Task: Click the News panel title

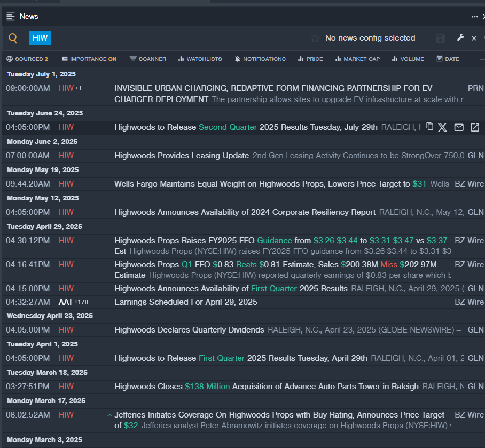Action: pos(29,17)
